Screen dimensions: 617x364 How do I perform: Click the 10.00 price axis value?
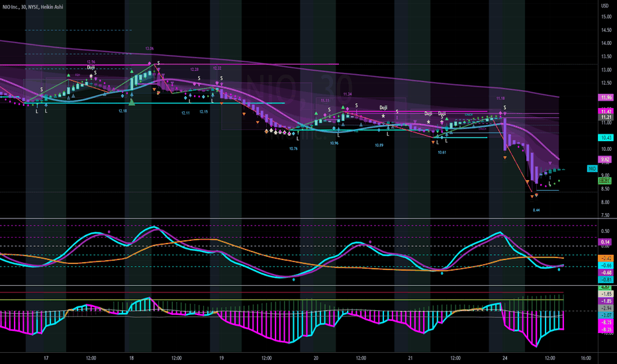[606, 149]
